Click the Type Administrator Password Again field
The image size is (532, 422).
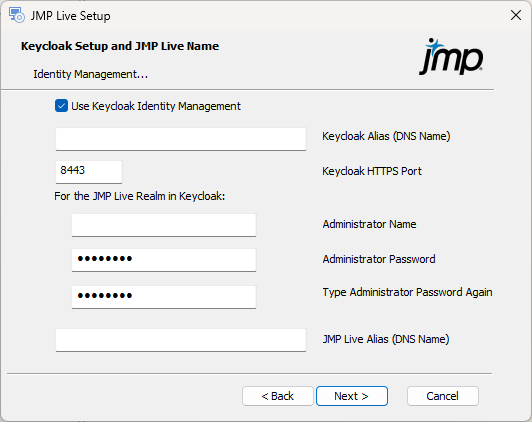click(x=164, y=297)
